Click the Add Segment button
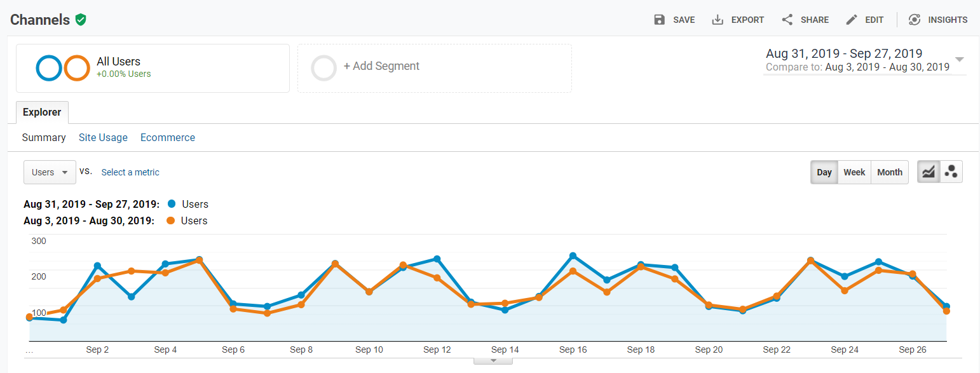The height and width of the screenshot is (373, 980). [x=381, y=66]
